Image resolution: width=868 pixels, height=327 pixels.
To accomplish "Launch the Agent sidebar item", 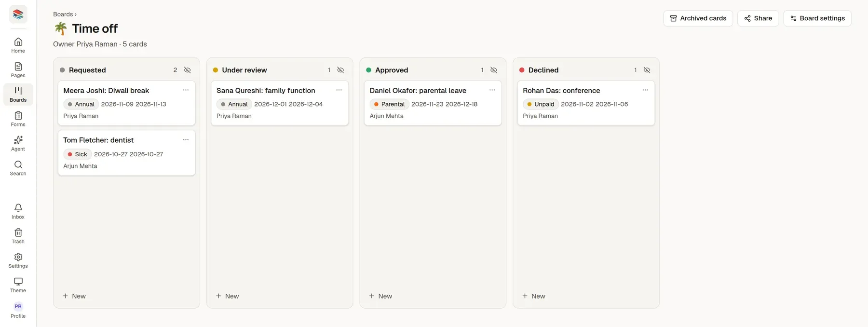I will pos(18,144).
